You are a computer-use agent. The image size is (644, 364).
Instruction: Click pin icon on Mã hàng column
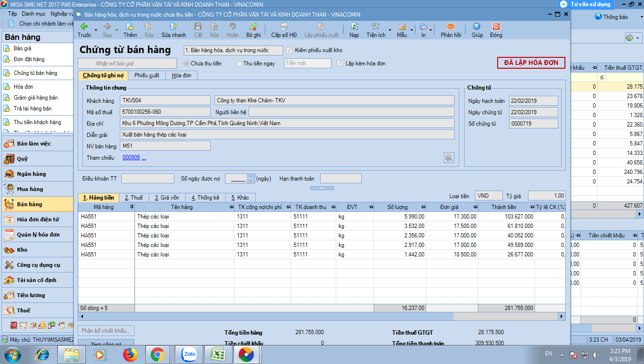tap(132, 207)
